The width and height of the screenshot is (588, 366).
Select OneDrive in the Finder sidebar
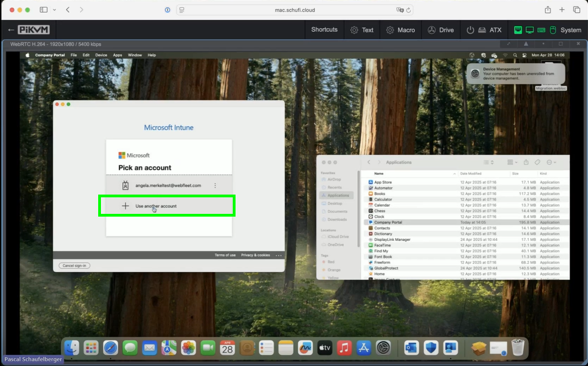(335, 245)
